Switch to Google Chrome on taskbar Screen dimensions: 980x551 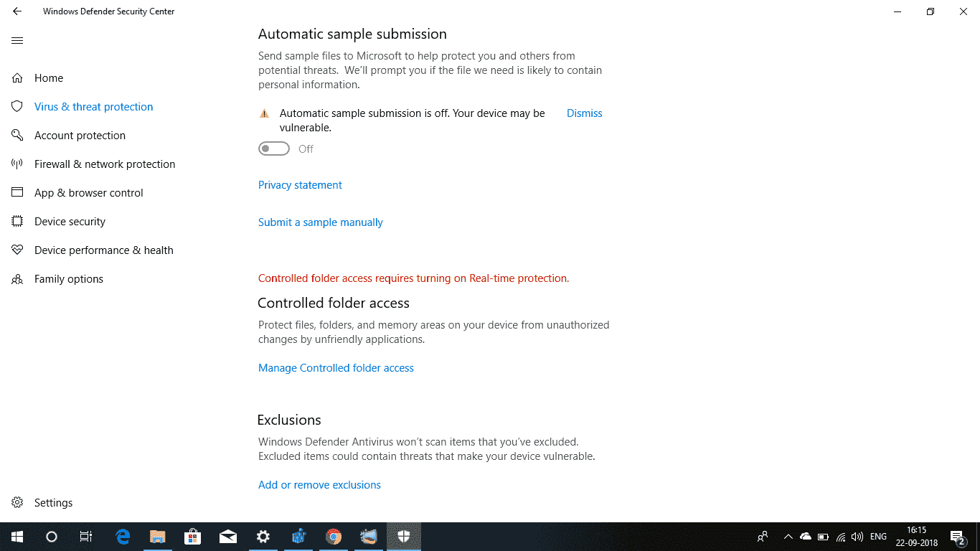pyautogui.click(x=334, y=537)
